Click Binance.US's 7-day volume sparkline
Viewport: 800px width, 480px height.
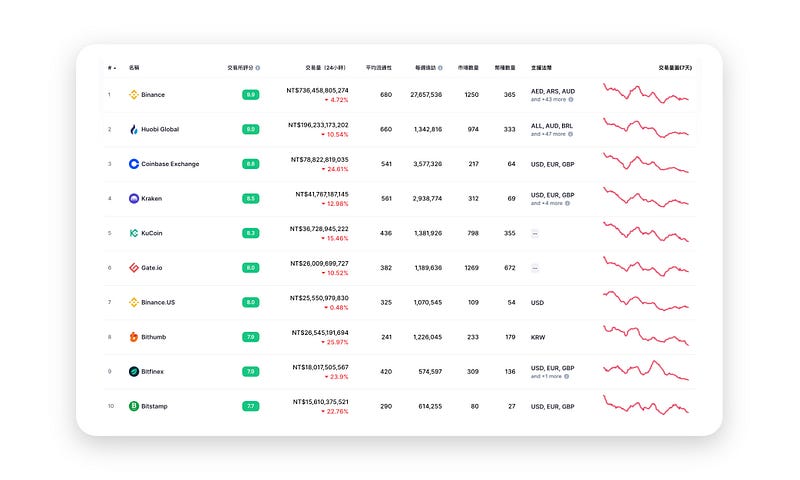646,301
